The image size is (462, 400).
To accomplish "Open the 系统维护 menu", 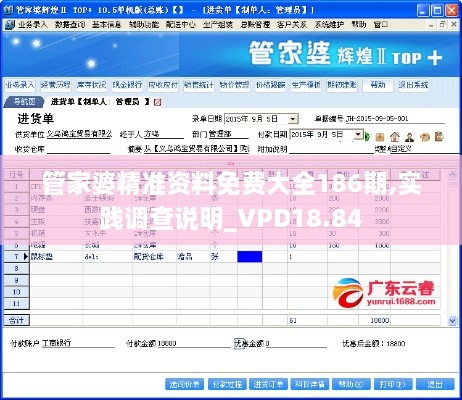I will [329, 24].
